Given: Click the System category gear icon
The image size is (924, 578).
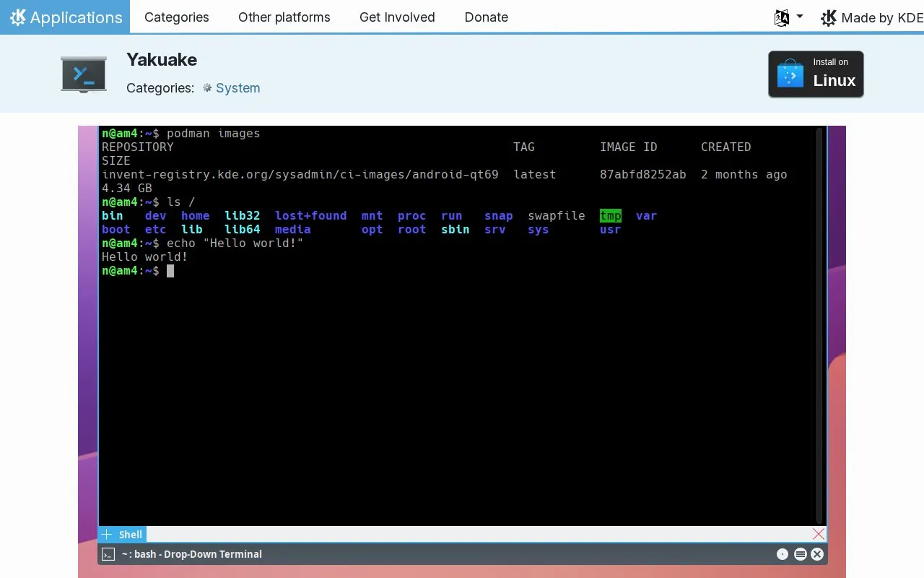Looking at the screenshot, I should [x=207, y=87].
